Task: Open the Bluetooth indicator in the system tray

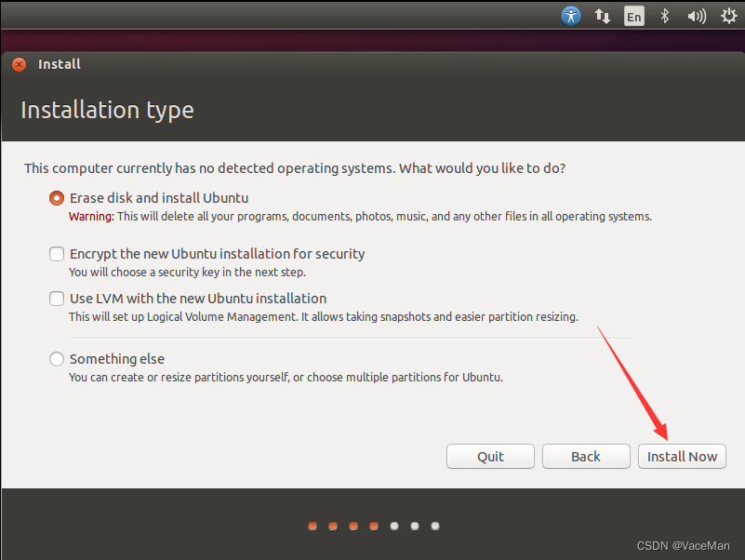Action: 666,15
